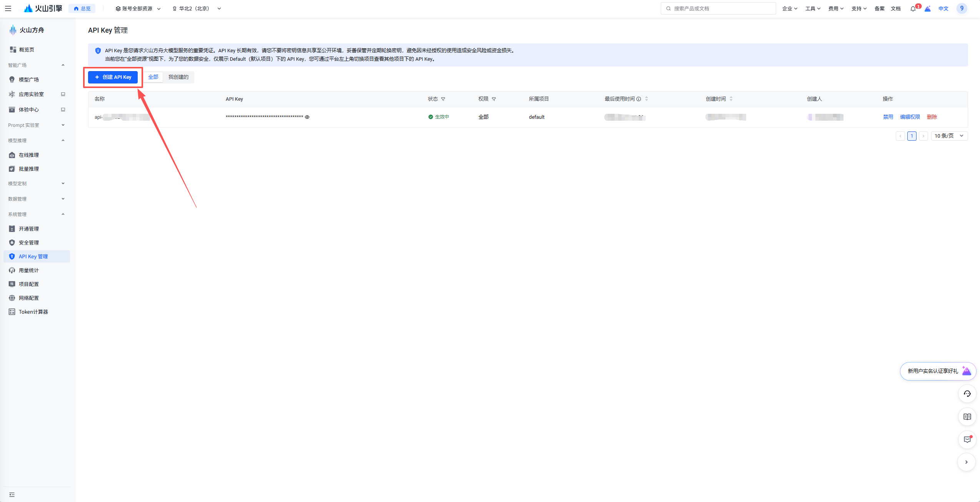The image size is (980, 502).
Task: Click 编辑权限 link in the row
Action: 910,117
